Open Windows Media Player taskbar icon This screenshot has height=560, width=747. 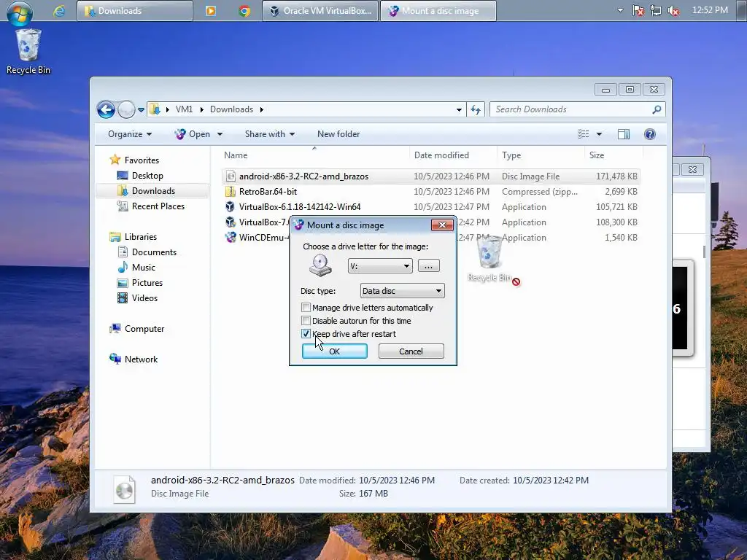pyautogui.click(x=211, y=11)
